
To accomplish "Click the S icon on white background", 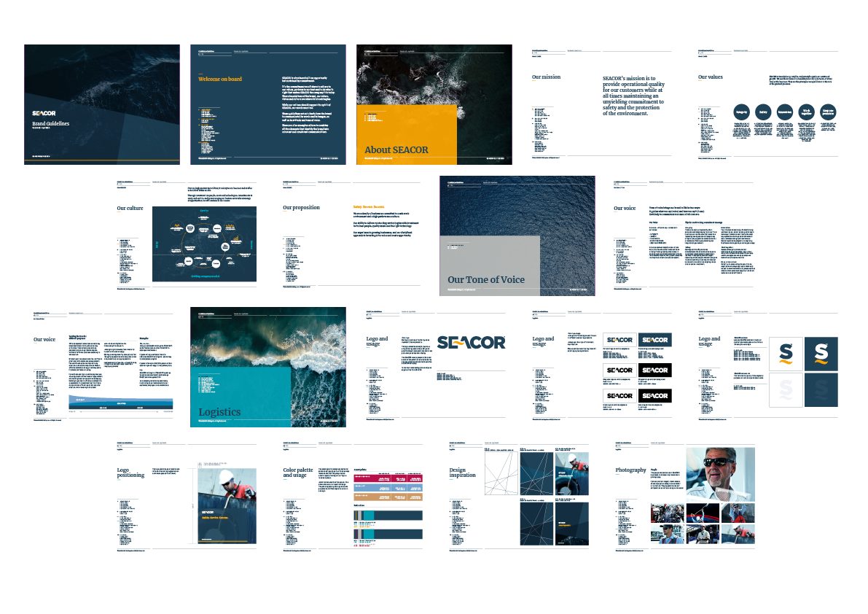I will point(786,353).
